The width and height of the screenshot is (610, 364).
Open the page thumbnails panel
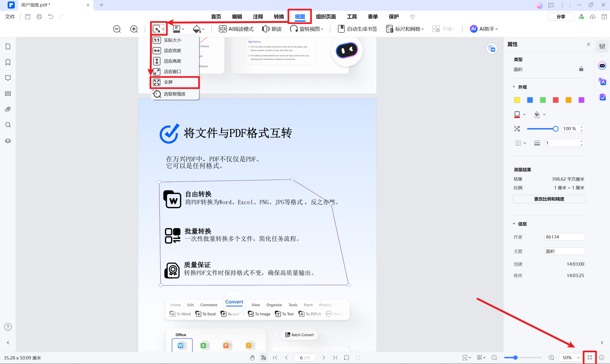pos(8,46)
